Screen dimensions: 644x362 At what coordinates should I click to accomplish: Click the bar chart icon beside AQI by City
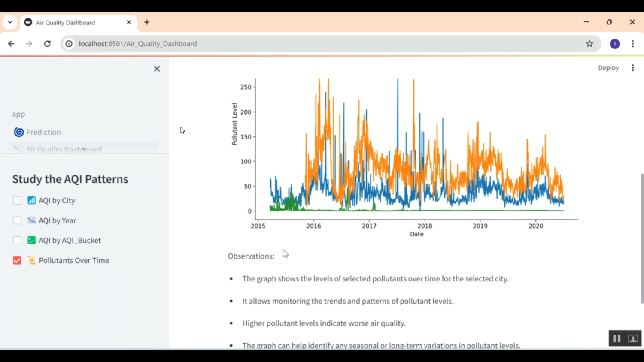point(31,200)
